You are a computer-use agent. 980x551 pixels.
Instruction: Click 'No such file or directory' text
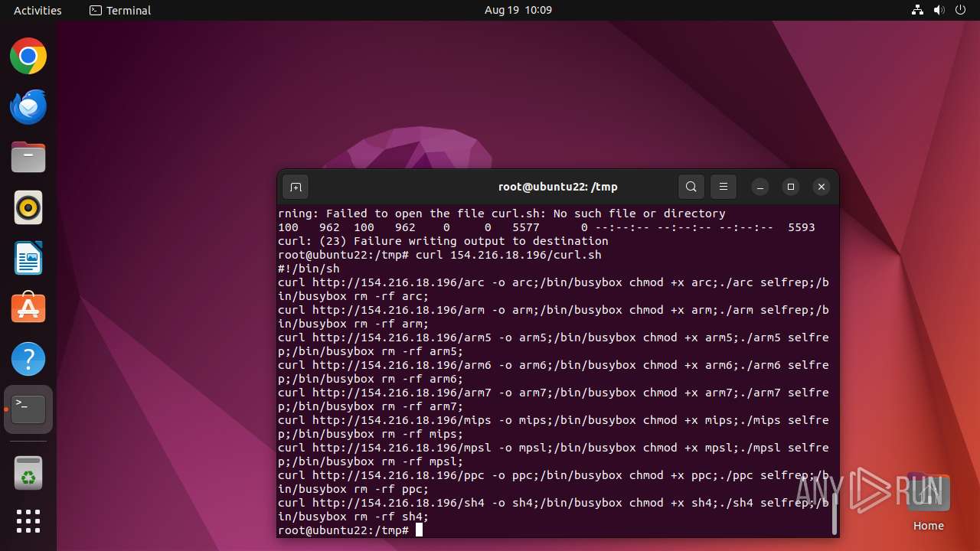pos(639,214)
